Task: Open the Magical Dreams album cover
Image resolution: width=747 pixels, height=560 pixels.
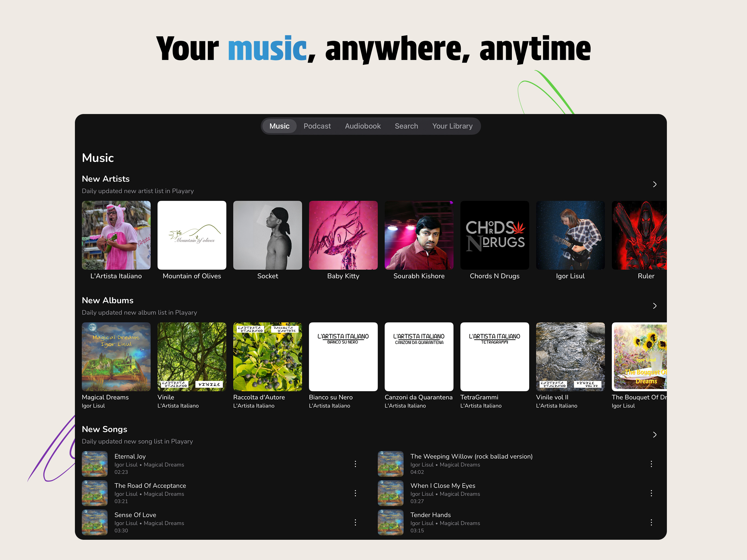Action: tap(116, 357)
